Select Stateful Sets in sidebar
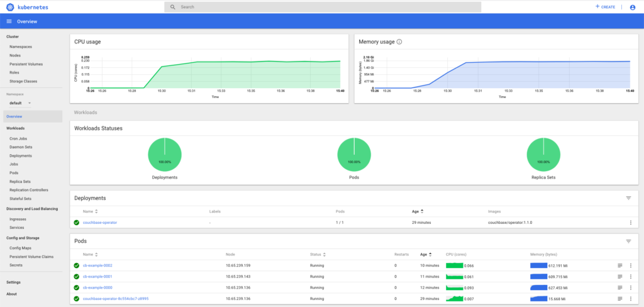 click(x=21, y=198)
